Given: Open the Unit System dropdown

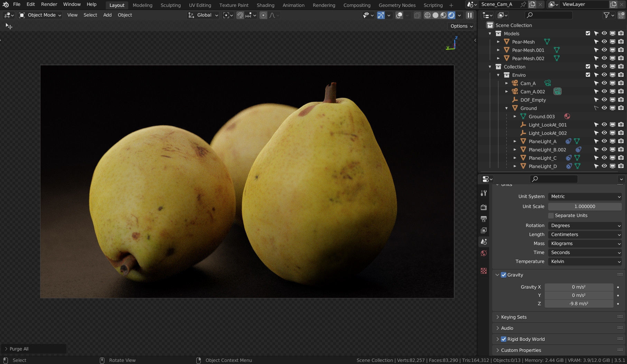Looking at the screenshot, I should coord(585,197).
